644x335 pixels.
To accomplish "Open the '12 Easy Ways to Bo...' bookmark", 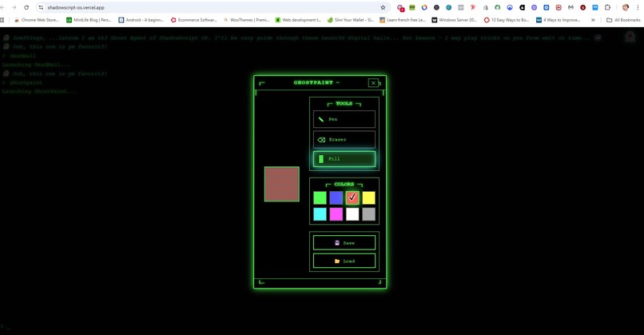I will pyautogui.click(x=507, y=20).
